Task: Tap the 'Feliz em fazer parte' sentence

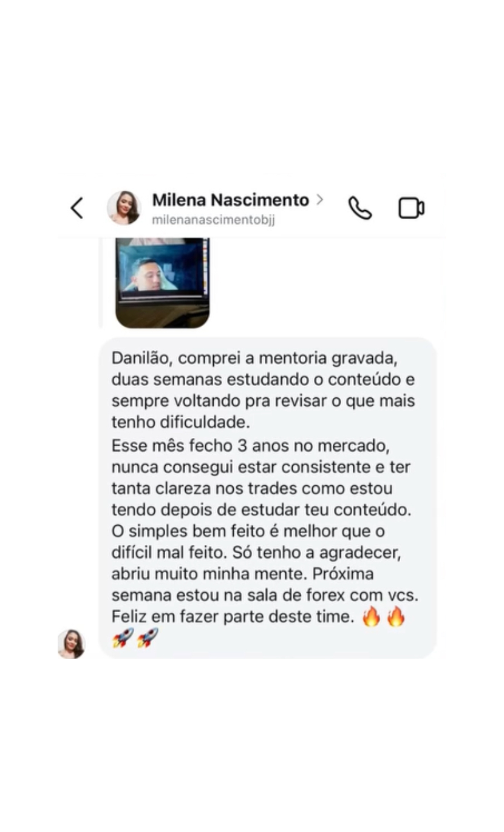Action: point(233,617)
